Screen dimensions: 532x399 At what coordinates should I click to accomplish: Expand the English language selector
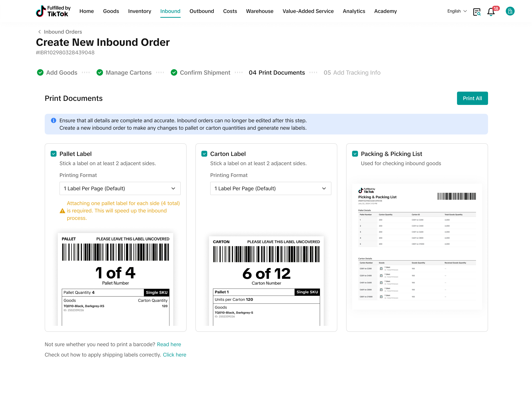click(x=457, y=11)
